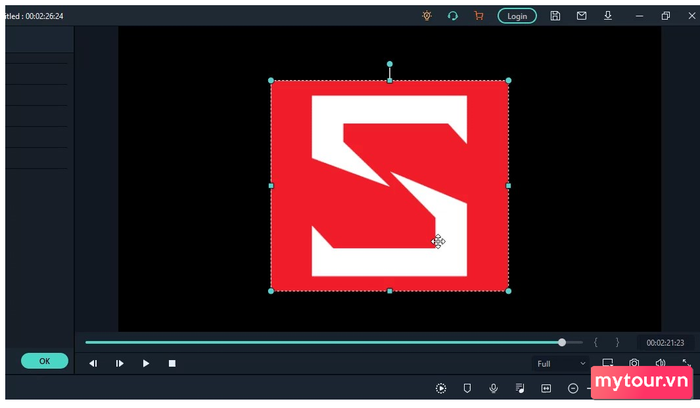Set mark-out with right brace
The height and width of the screenshot is (408, 700).
(617, 342)
